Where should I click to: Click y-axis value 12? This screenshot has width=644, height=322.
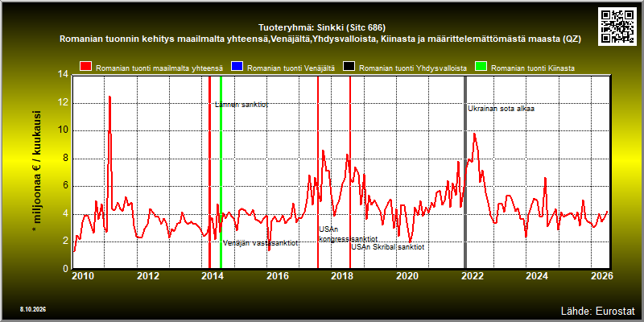pos(63,103)
